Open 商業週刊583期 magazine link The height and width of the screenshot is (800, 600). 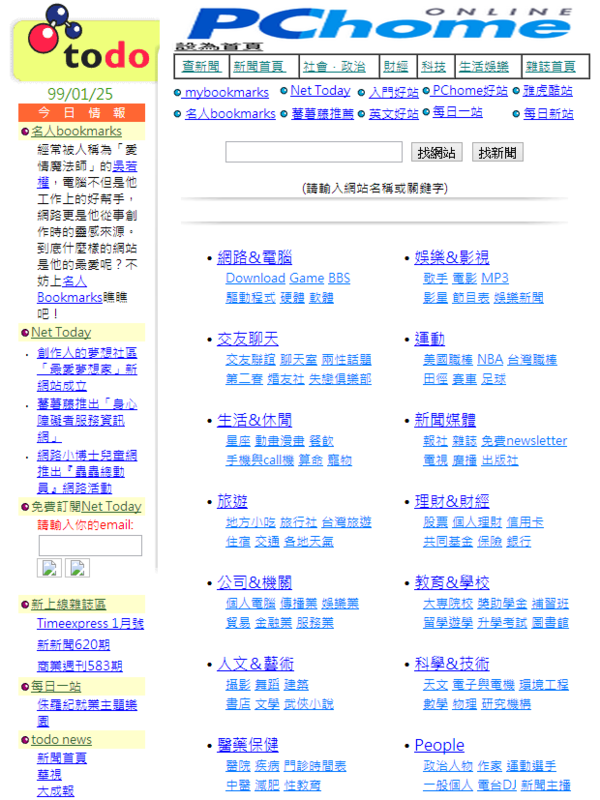(80, 666)
